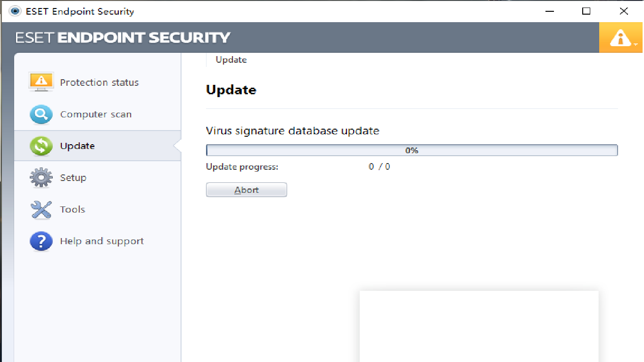Open the Protection status section
The height and width of the screenshot is (362, 644).
[99, 82]
